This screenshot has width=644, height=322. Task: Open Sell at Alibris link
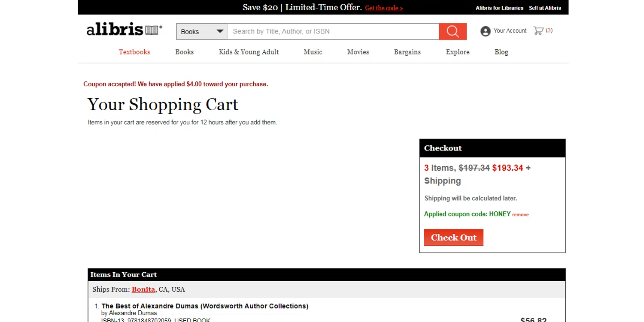pyautogui.click(x=545, y=8)
